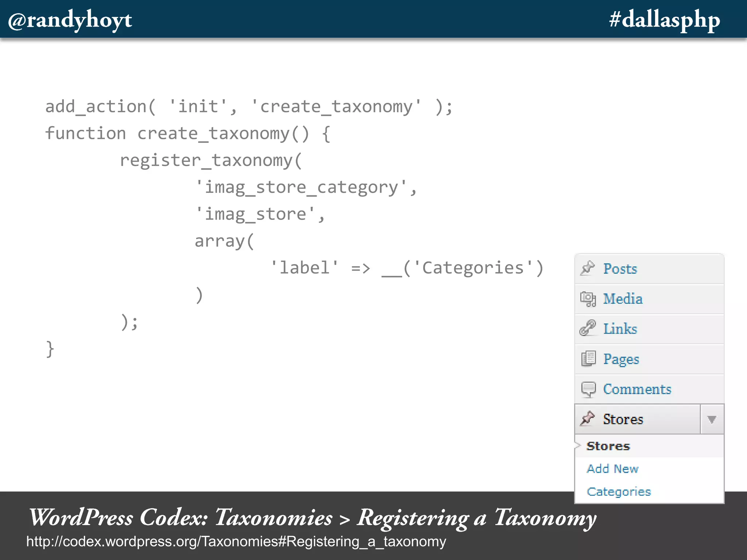The width and height of the screenshot is (747, 560).
Task: Click the @randyhoyt handle in header
Action: (70, 20)
